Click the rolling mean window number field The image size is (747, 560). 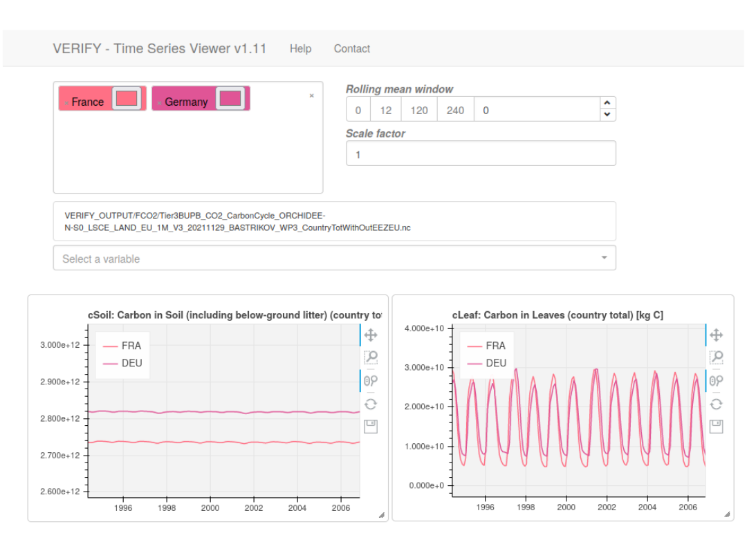537,111
